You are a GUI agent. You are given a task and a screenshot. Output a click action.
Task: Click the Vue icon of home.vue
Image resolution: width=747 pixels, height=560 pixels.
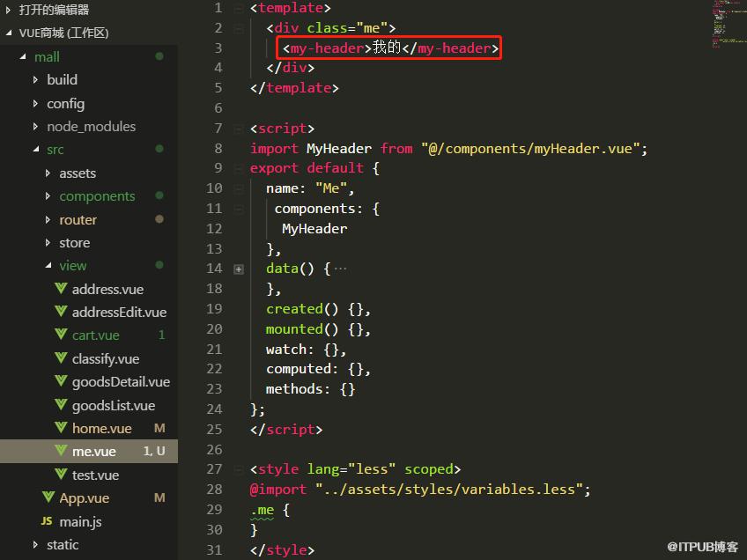pos(61,428)
